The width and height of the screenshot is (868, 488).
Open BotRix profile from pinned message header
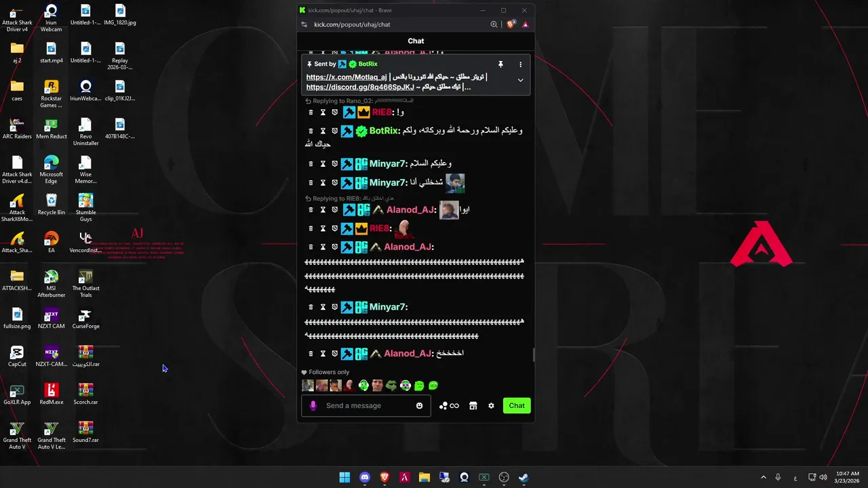(368, 64)
